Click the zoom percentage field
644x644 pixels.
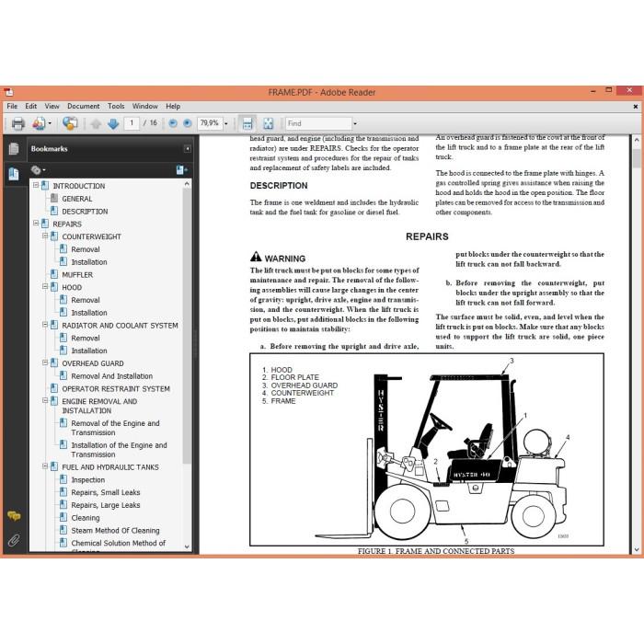coord(211,123)
